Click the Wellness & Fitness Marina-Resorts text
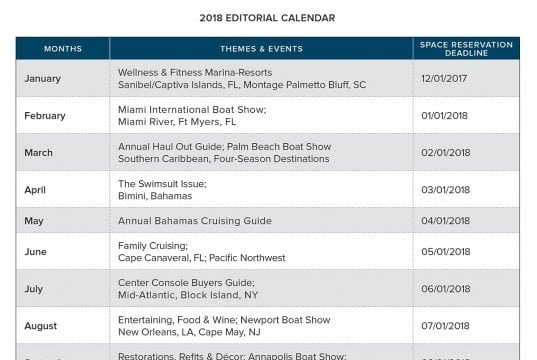This screenshot has width=537, height=360. tap(195, 72)
